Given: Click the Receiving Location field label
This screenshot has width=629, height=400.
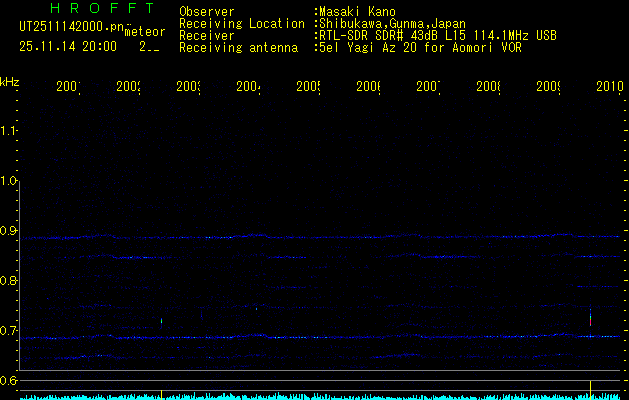Looking at the screenshot, I should [242, 24].
